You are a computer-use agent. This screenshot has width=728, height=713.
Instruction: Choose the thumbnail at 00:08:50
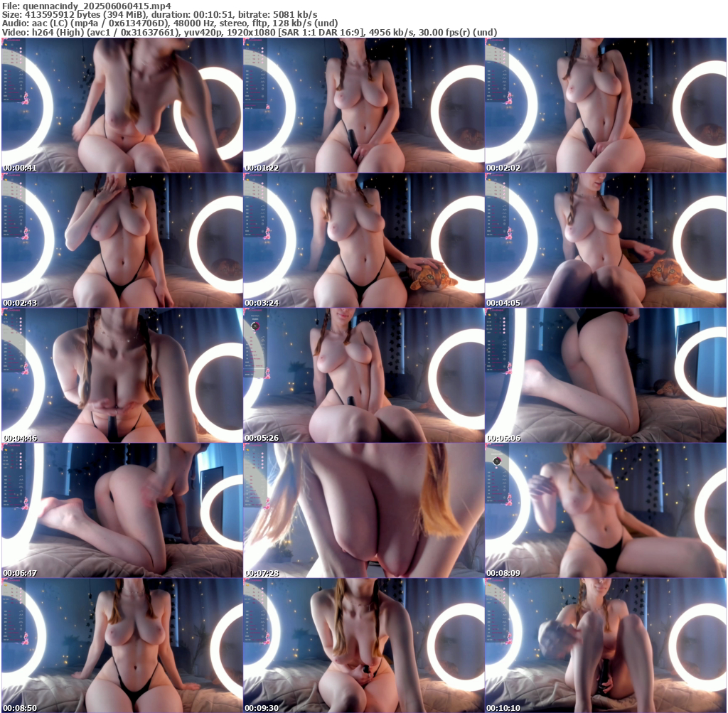(122, 645)
